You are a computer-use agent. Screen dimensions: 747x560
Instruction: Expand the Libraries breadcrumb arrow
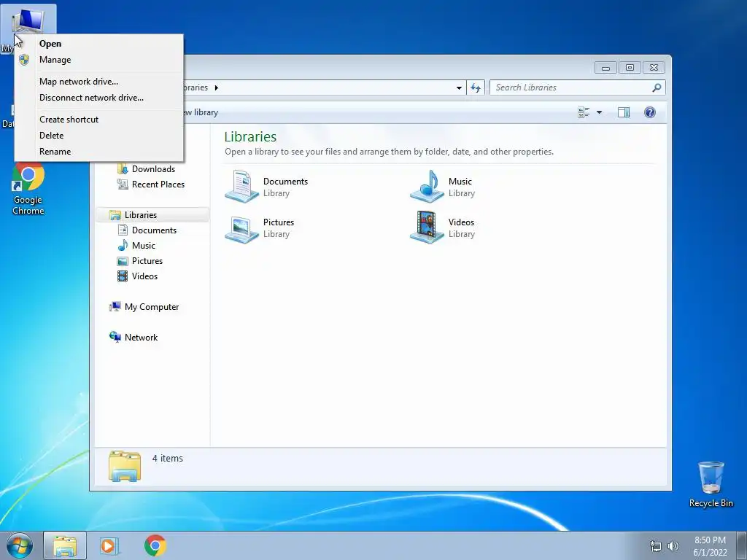pyautogui.click(x=216, y=87)
